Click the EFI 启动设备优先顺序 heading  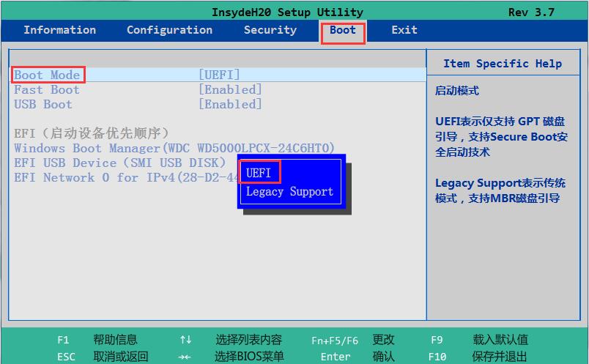pyautogui.click(x=92, y=133)
